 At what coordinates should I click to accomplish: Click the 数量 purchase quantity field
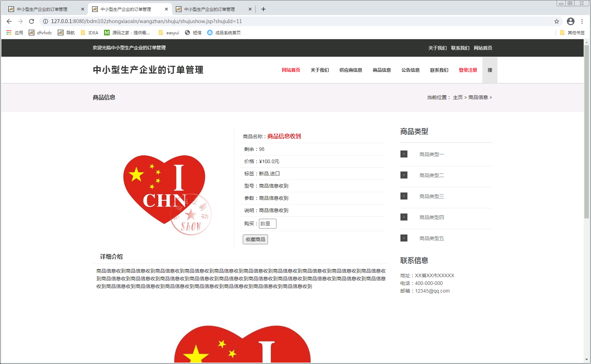click(268, 224)
